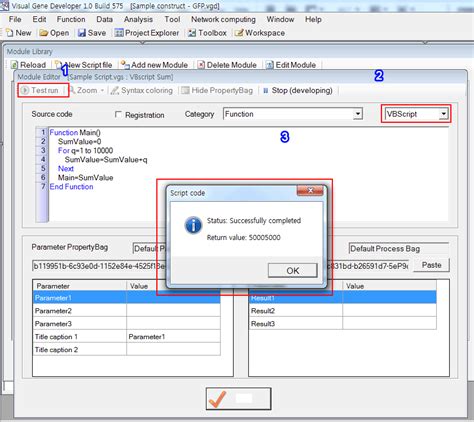Viewport: 474px width, 422px height.
Task: Click OK in the Script code dialog
Action: point(293,270)
